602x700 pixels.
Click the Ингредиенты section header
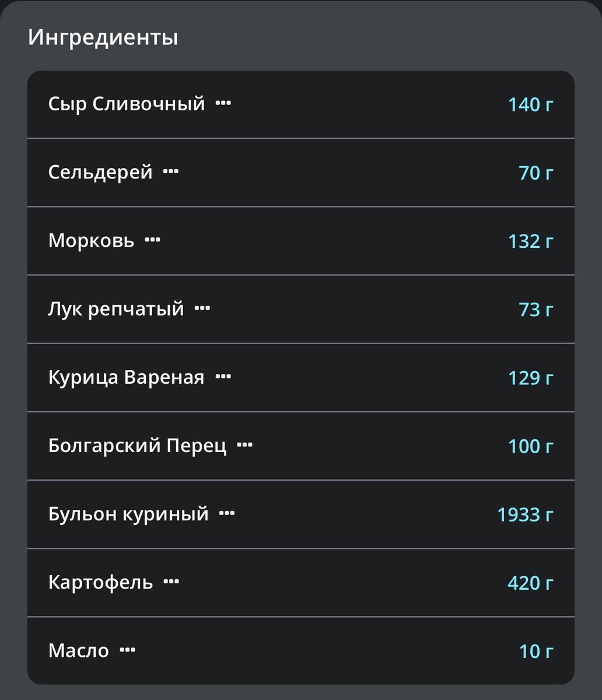pyautogui.click(x=103, y=38)
